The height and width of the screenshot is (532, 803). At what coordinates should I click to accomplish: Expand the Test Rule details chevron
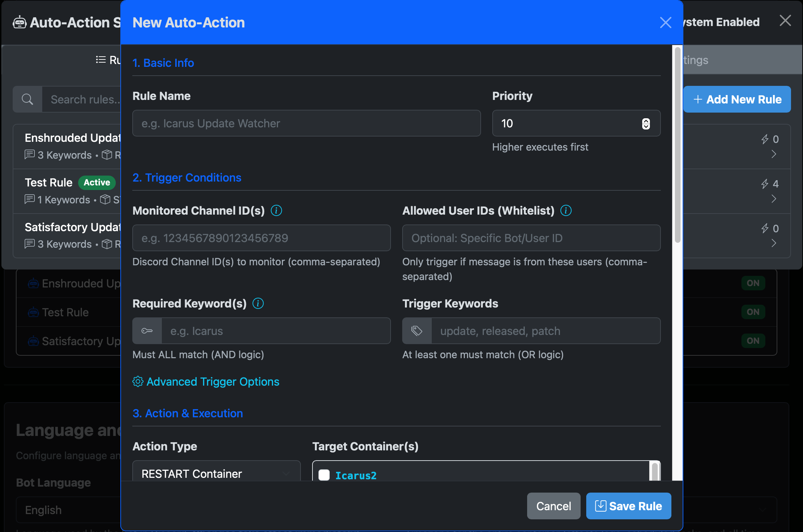coord(773,199)
